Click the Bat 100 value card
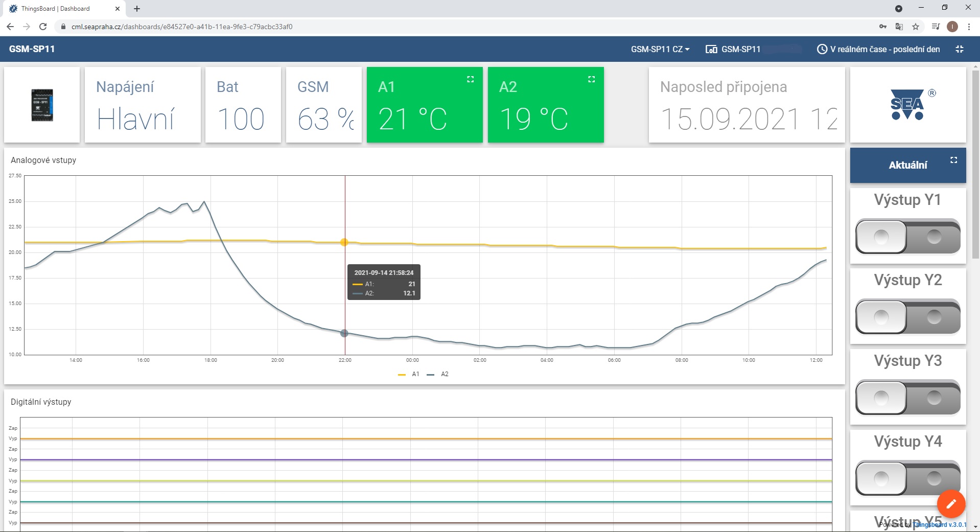 243,105
